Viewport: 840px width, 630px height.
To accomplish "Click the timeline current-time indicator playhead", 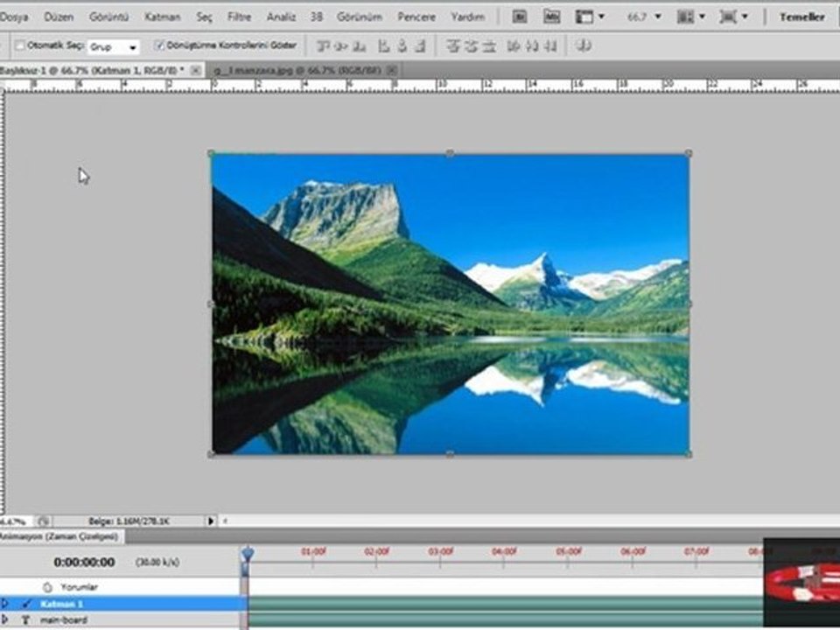I will (248, 554).
